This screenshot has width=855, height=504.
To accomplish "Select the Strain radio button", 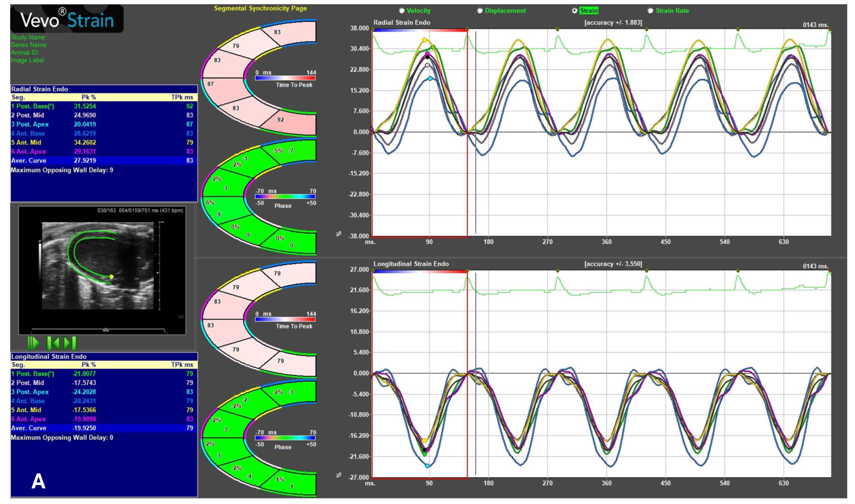I will 575,11.
